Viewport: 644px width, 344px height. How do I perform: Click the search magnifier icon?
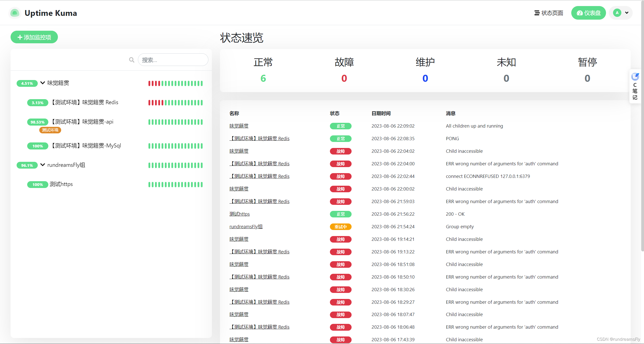click(132, 60)
